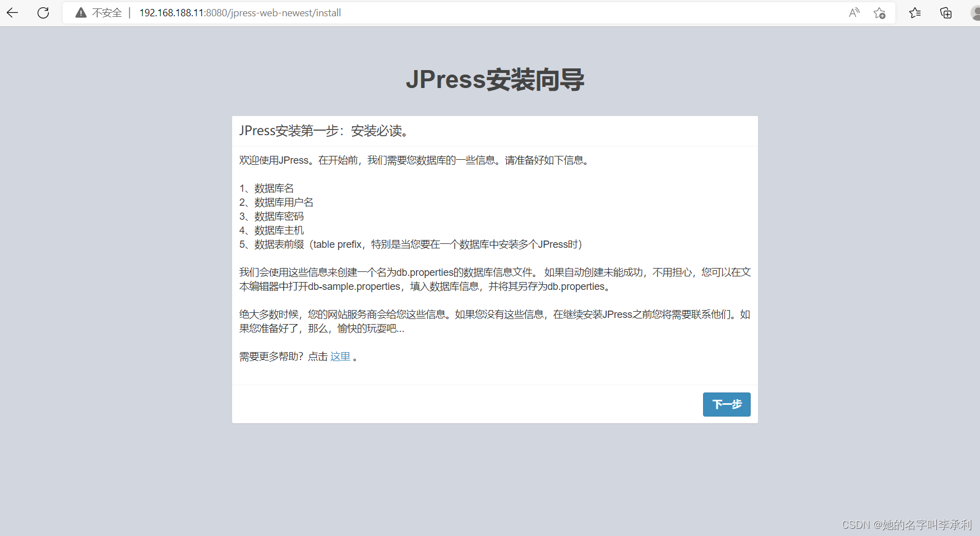980x536 pixels.
Task: Click the 欢迎使用JPress welcome sentence
Action: (x=415, y=160)
